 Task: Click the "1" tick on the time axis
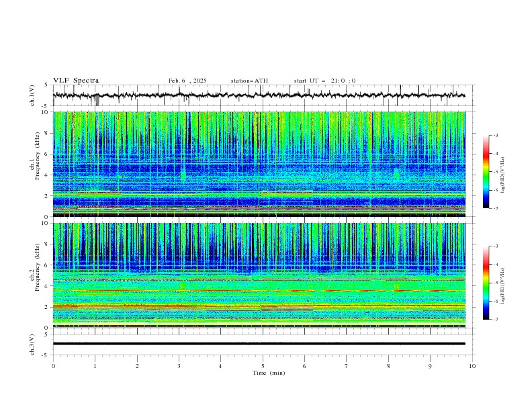[x=95, y=366]
